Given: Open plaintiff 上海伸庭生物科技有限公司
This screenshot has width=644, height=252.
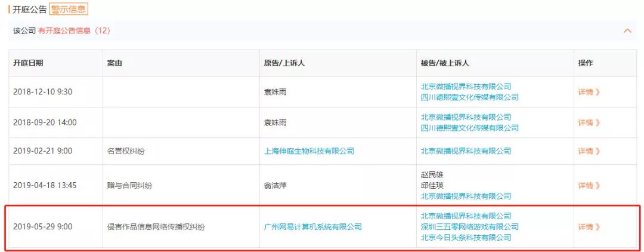Looking at the screenshot, I should point(309,151).
